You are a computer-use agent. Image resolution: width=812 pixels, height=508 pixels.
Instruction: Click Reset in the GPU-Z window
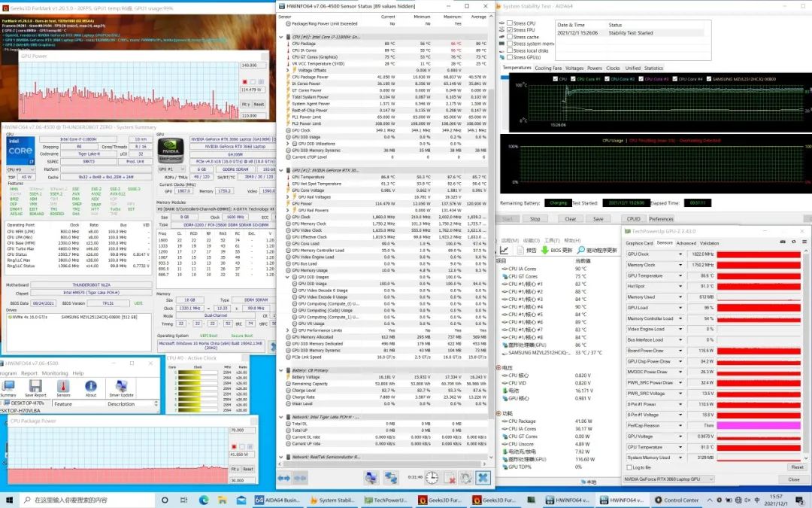point(797,467)
